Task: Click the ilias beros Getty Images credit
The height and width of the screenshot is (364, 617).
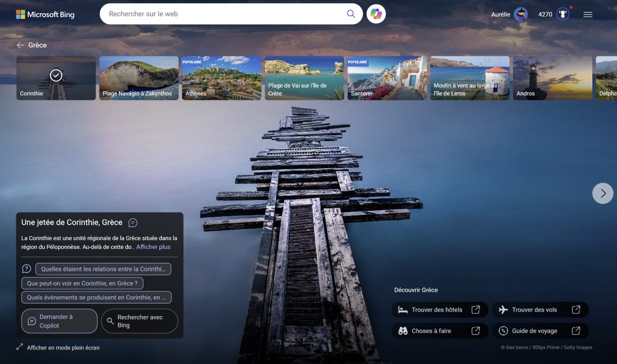Action: click(546, 347)
